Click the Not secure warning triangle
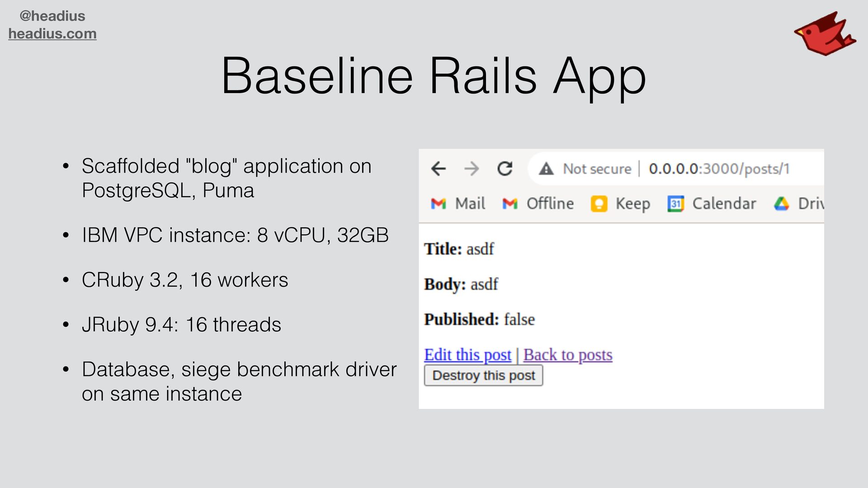This screenshot has height=488, width=868. click(546, 169)
